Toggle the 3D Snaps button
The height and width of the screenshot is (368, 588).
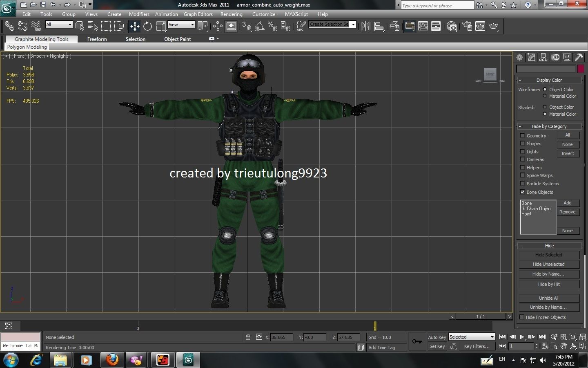[x=247, y=26]
